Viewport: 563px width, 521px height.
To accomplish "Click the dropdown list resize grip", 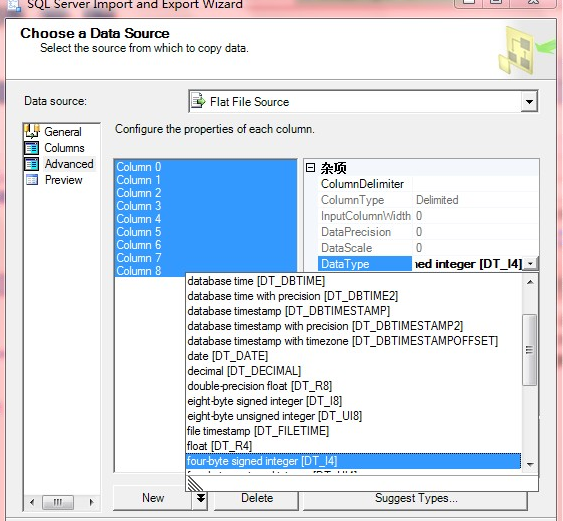I will pos(195,483).
